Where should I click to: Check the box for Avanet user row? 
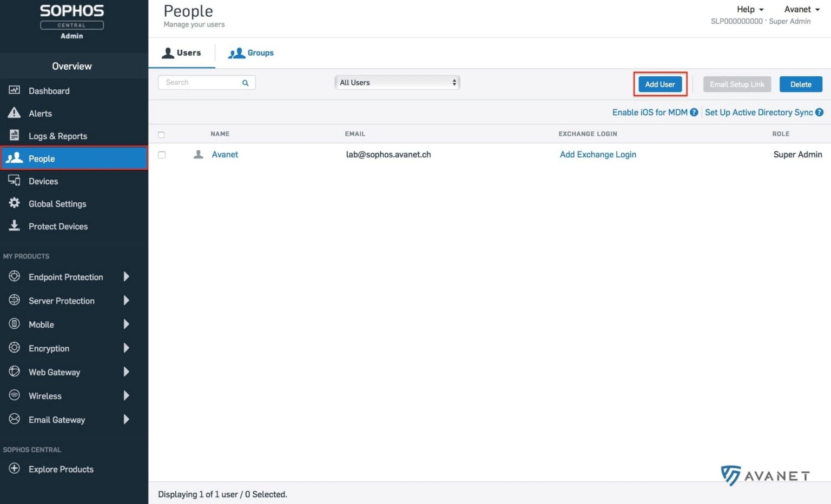tap(162, 155)
